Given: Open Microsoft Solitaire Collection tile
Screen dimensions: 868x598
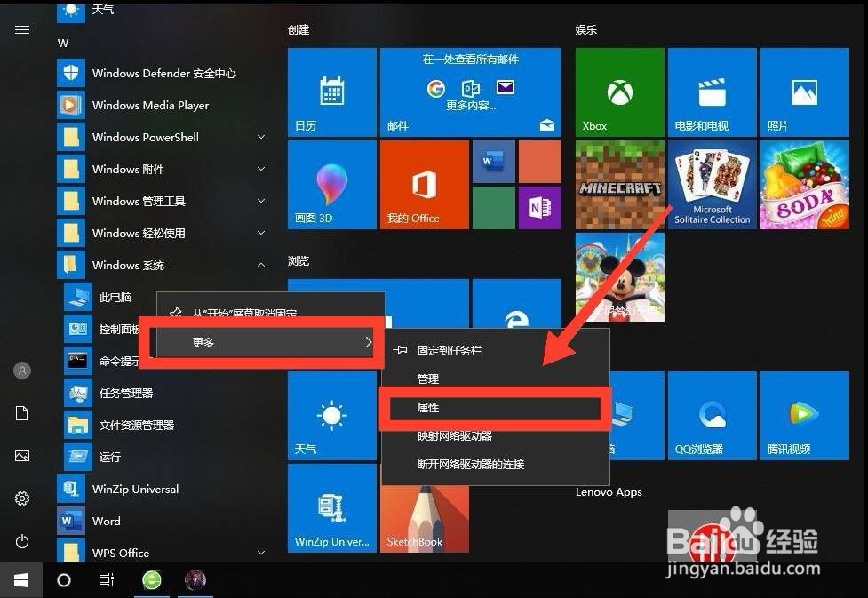Looking at the screenshot, I should [x=713, y=185].
